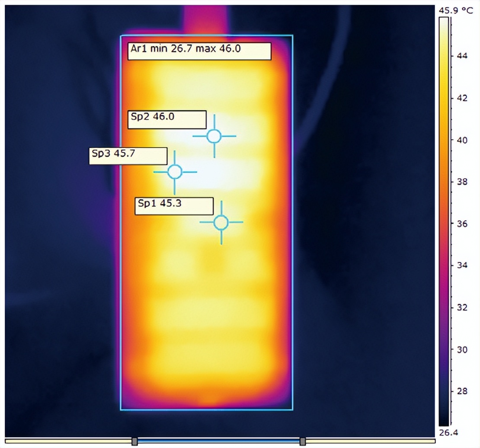
Task: Click the blue range bar between slider handles
Action: pos(218,441)
